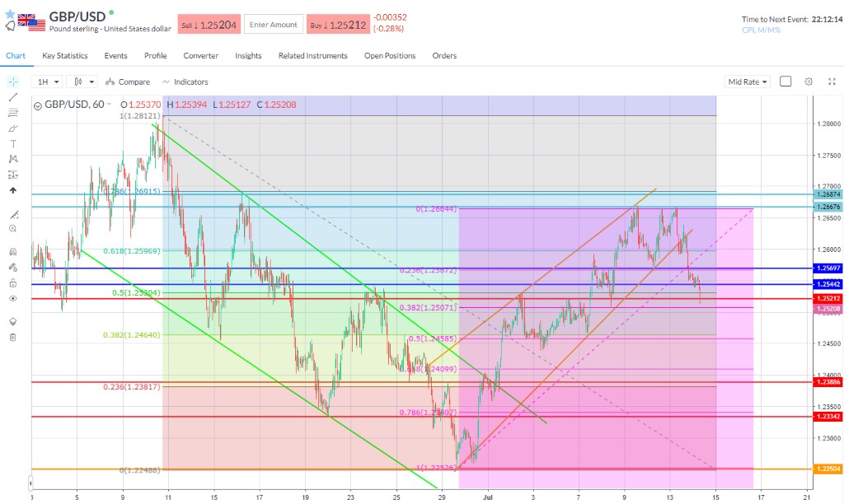Enter fullscreen chart mode

829,82
